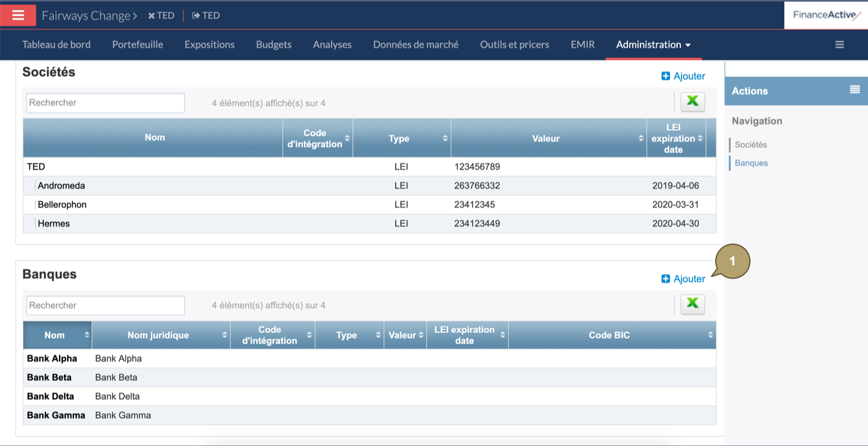Go to Banques in Navigation sidebar

(x=751, y=163)
